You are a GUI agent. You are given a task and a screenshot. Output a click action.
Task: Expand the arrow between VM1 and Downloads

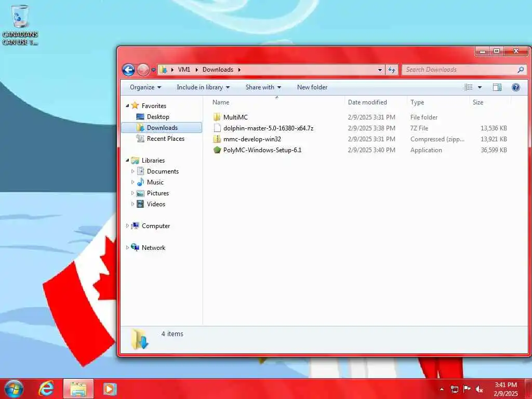[x=196, y=70]
